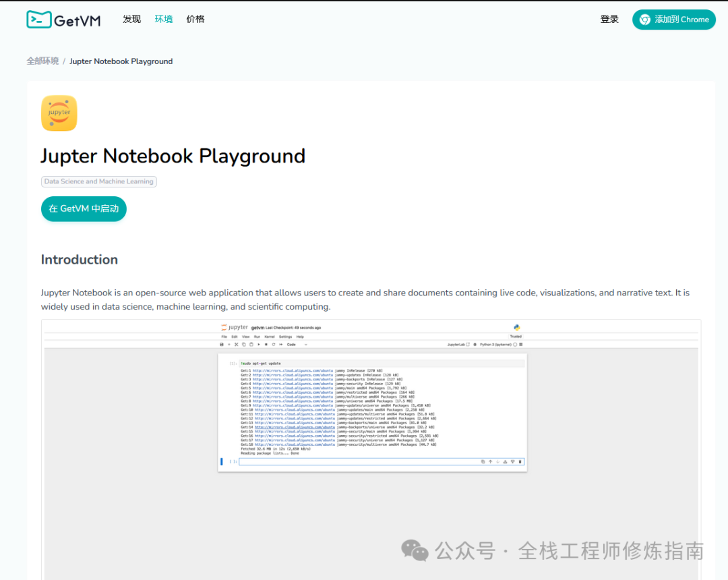Click the copy cell toolbar icon
The image size is (728, 580).
244,345
